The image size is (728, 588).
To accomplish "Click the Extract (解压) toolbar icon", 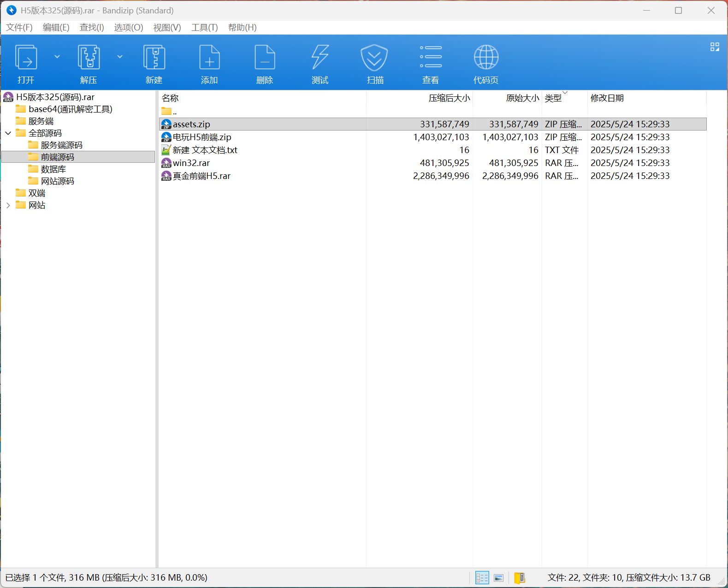I will pyautogui.click(x=89, y=58).
